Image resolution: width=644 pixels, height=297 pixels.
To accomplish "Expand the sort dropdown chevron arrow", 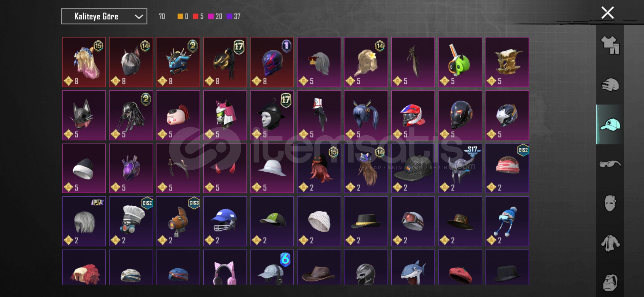I will click(139, 17).
